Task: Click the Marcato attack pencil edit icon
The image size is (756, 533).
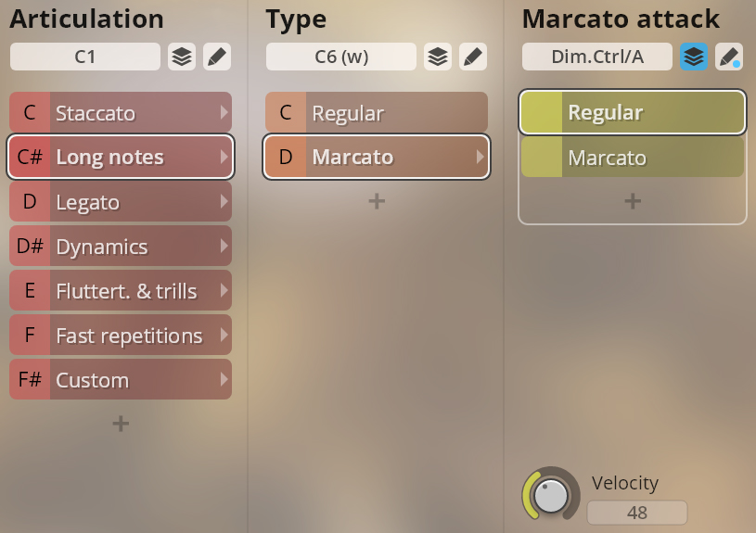Action: (x=728, y=57)
